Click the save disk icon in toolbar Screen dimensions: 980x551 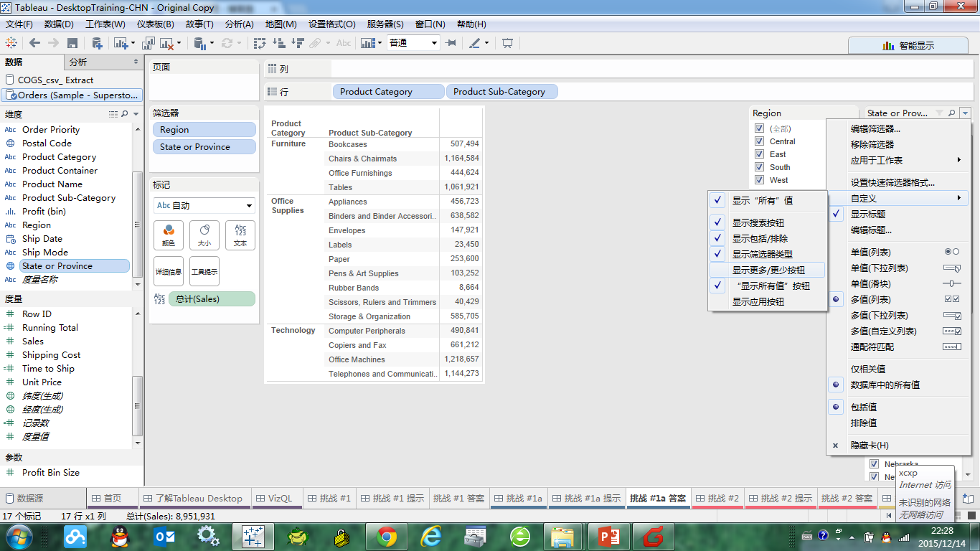click(x=72, y=43)
